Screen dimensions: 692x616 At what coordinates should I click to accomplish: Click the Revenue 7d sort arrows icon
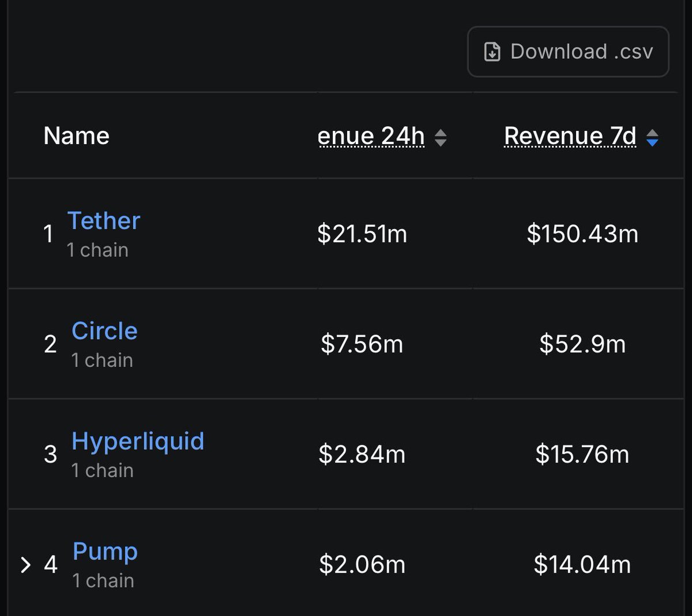652,137
